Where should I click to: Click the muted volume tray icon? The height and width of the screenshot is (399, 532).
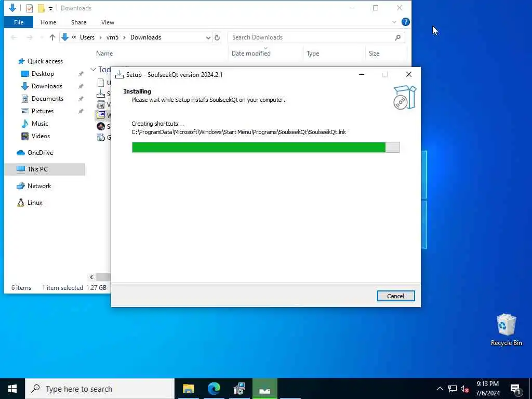pos(464,389)
